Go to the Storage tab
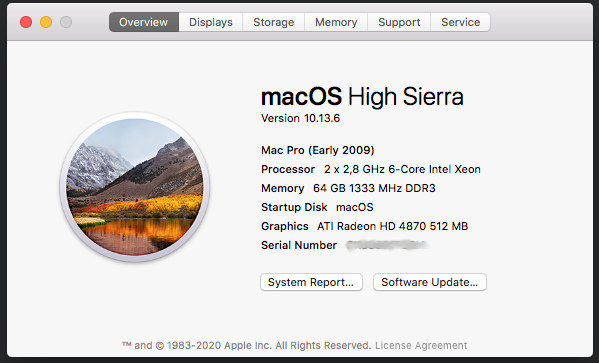 point(274,22)
